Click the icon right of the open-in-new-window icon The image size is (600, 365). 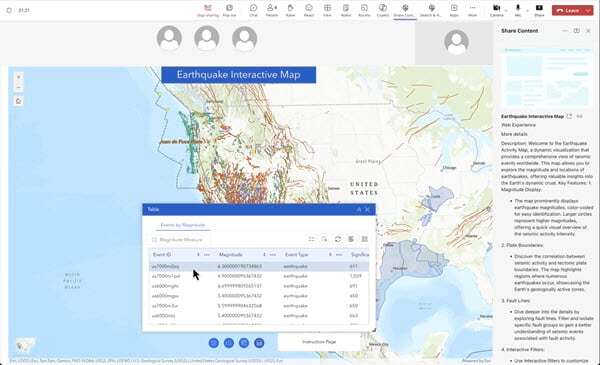580,116
